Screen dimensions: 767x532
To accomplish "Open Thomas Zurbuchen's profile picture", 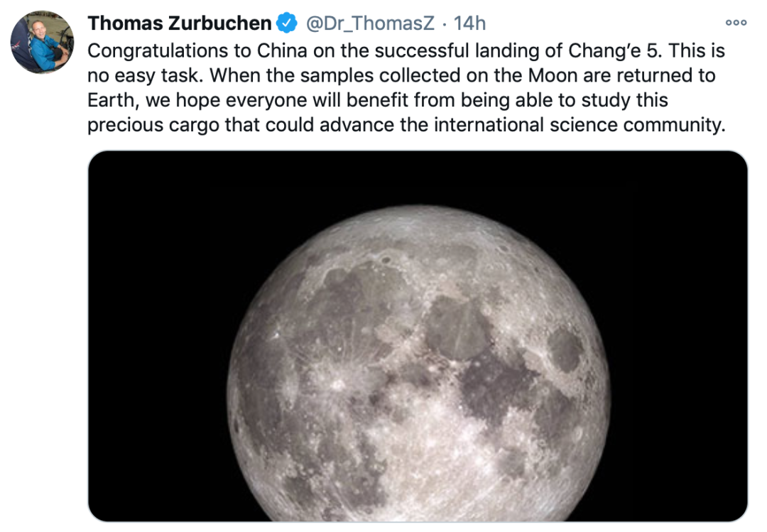I will click(x=42, y=42).
